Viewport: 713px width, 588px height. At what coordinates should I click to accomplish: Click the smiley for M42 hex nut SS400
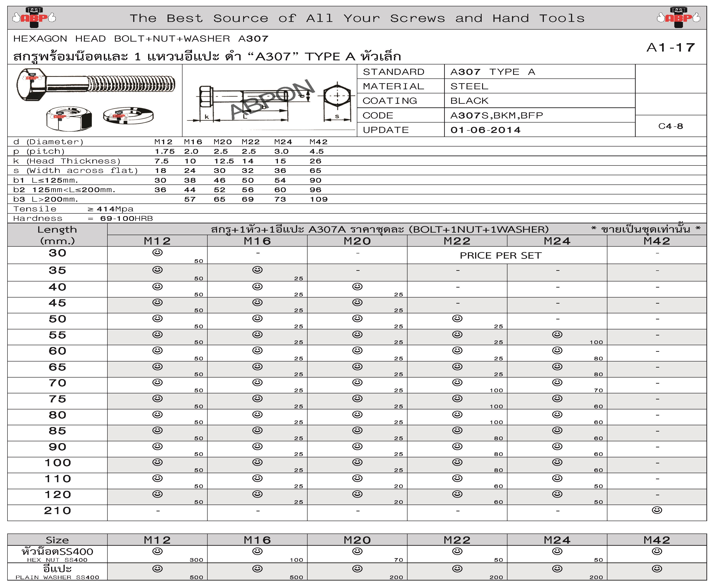657,551
